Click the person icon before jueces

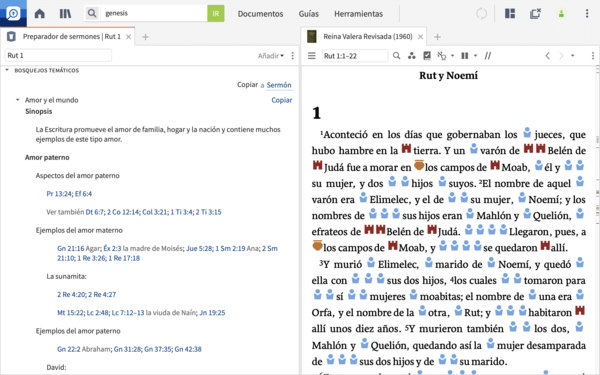pyautogui.click(x=527, y=132)
